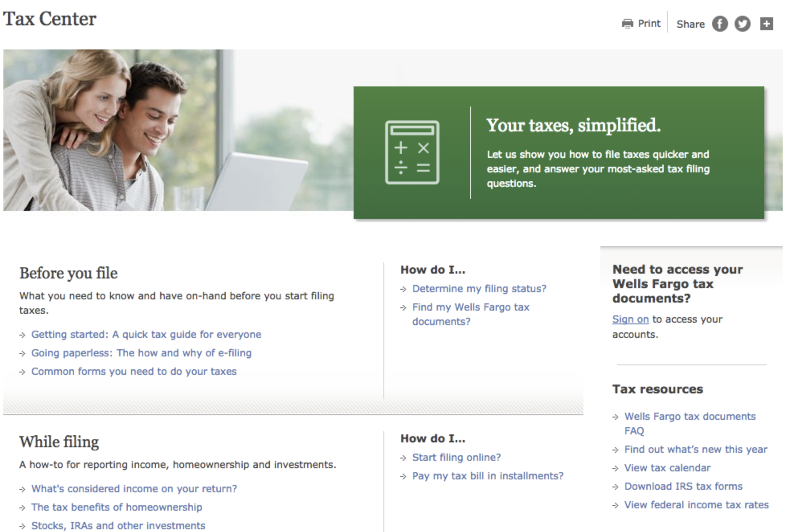Click Sign on link
Image resolution: width=786 pixels, height=532 pixels.
pos(630,319)
